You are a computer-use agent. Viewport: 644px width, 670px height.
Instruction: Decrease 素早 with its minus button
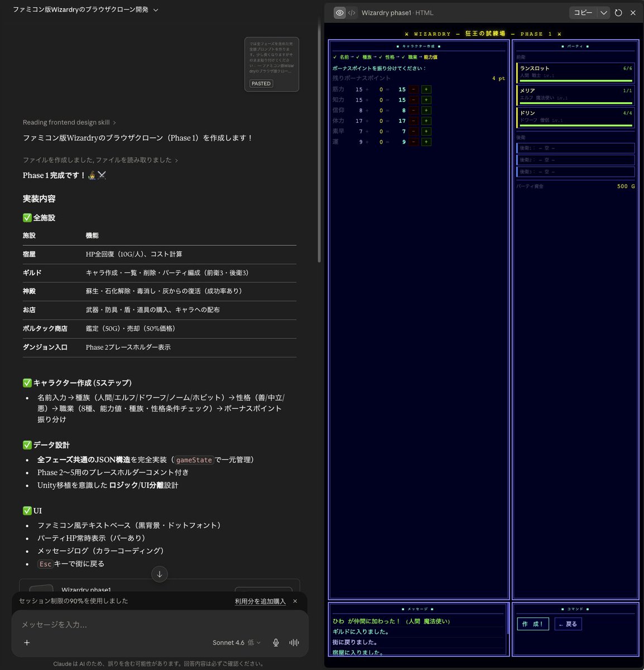(x=414, y=131)
